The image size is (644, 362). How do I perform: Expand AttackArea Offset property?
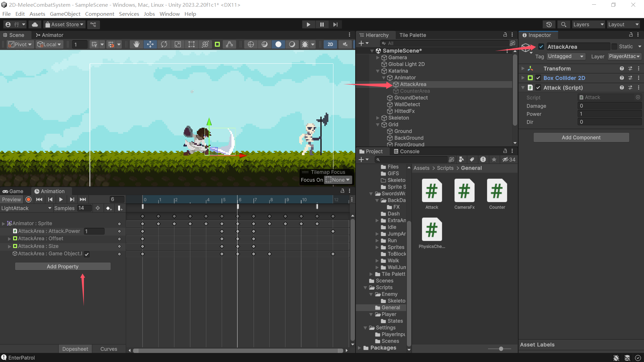pos(9,239)
